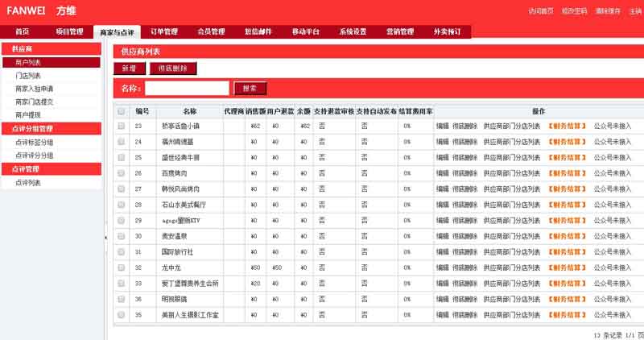Select 商家入驻申请 in the sidebar
The image size is (644, 340).
click(x=34, y=88)
